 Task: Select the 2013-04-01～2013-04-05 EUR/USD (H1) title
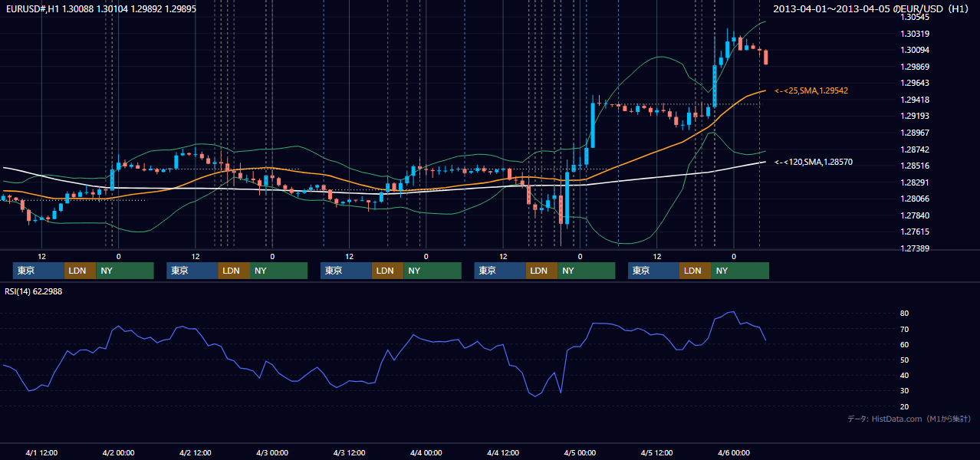click(870, 8)
